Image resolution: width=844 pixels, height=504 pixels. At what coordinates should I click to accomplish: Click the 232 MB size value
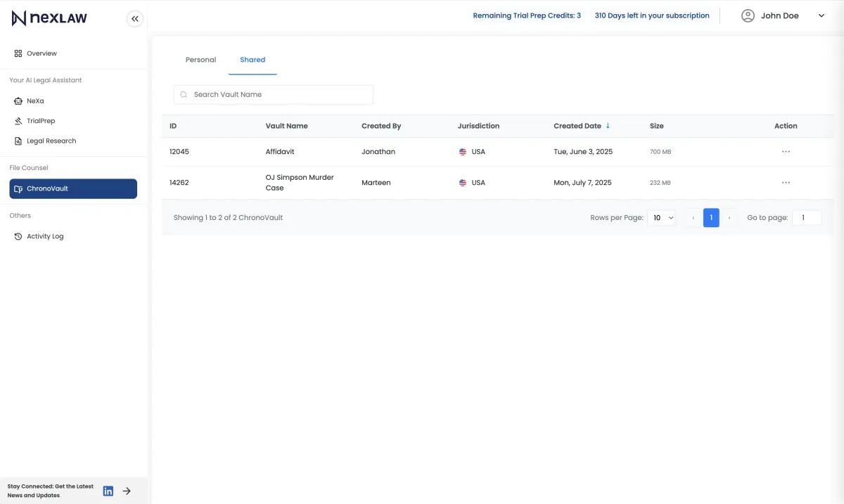tap(660, 183)
